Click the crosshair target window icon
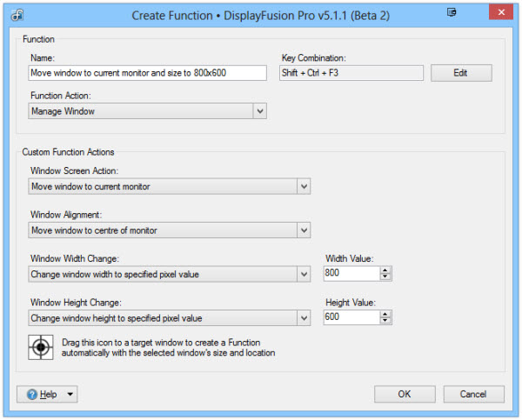Image resolution: width=522 pixels, height=420 pixels. tap(41, 347)
